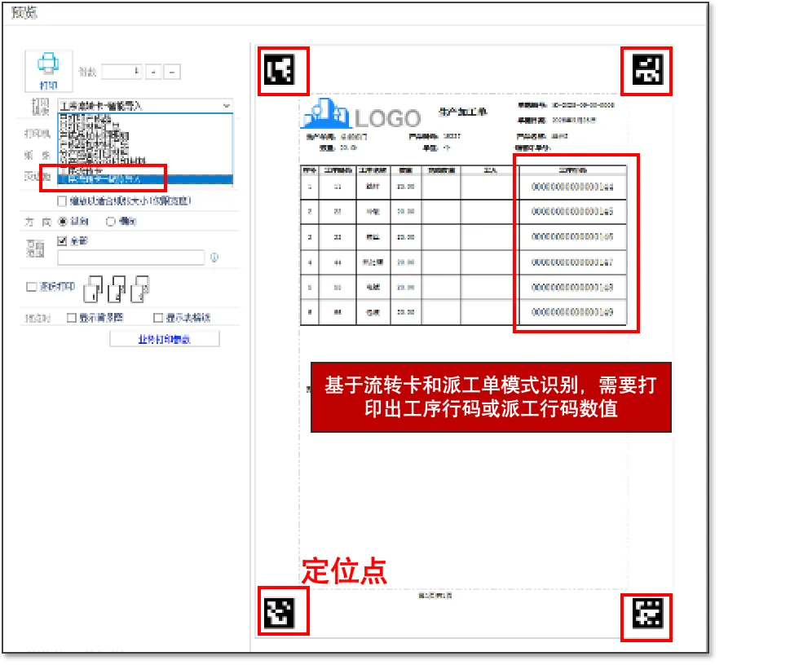812x665 pixels.
Task: Click the LOGO image in the preview
Action: [x=362, y=114]
